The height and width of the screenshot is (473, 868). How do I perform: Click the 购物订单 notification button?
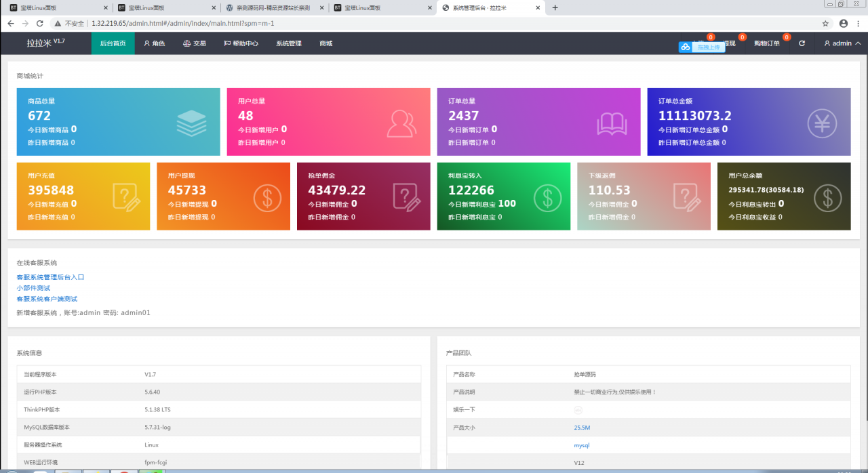click(767, 43)
